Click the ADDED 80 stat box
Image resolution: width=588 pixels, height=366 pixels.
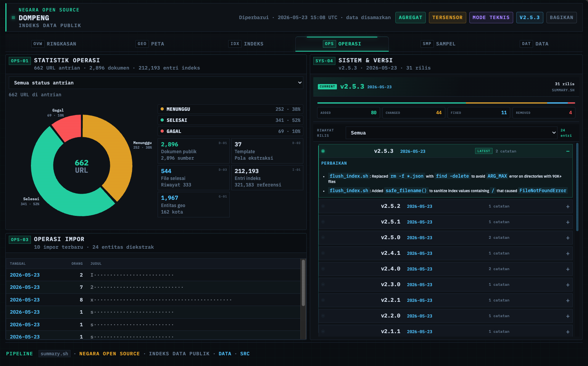[x=348, y=113]
